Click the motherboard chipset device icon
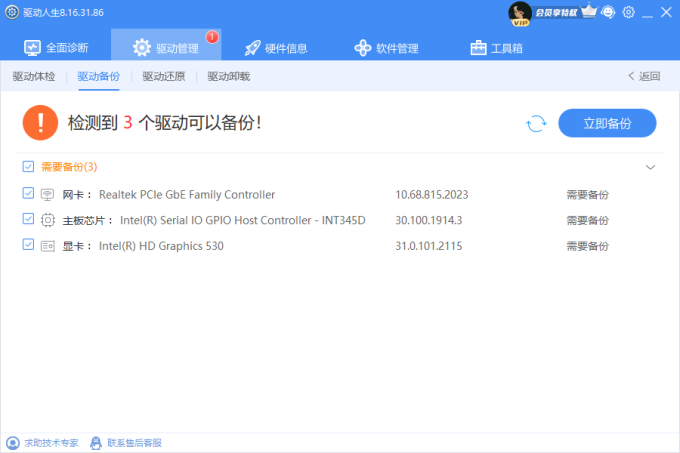Screen dimensions: 680x453 pos(48,220)
